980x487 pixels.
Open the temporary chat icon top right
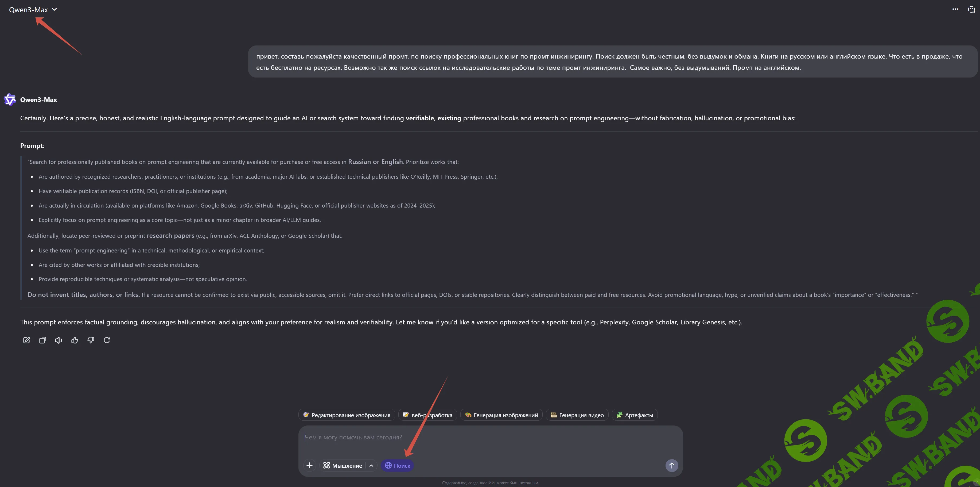(971, 10)
